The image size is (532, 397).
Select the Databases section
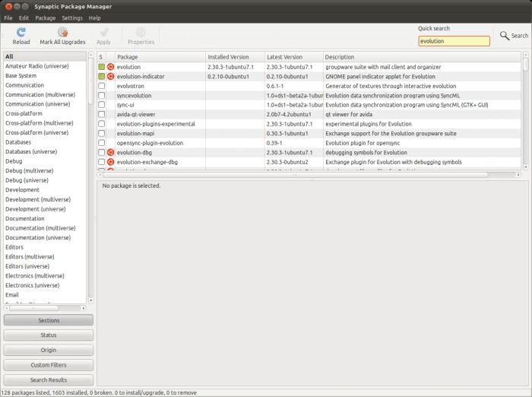(45, 142)
